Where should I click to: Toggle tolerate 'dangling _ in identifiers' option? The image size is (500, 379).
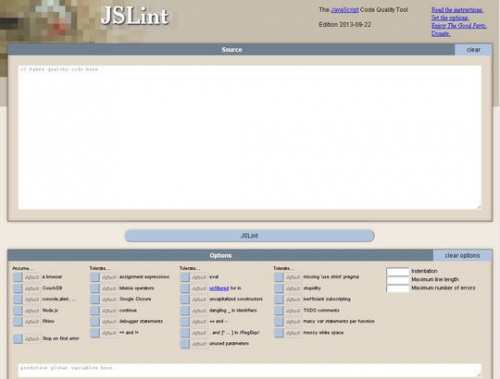tap(185, 311)
